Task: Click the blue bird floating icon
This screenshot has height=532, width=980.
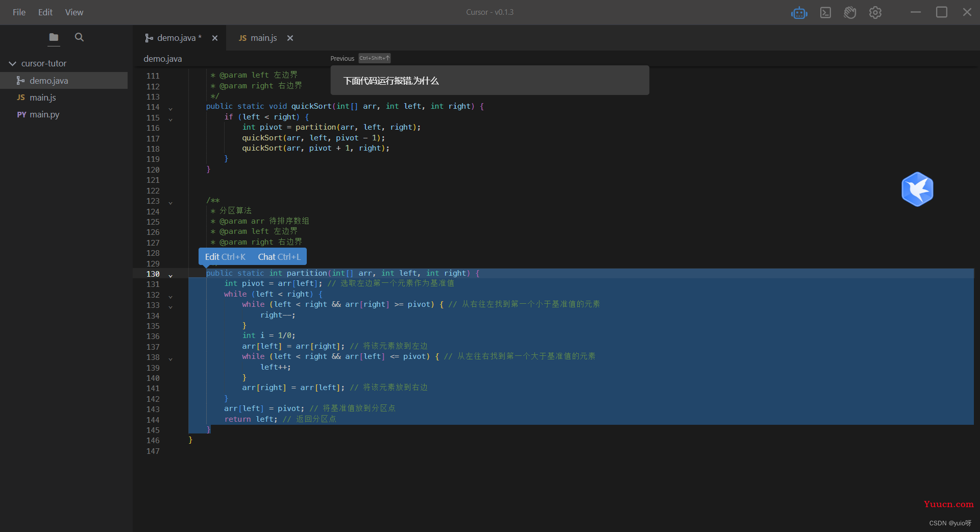Action: click(x=917, y=189)
